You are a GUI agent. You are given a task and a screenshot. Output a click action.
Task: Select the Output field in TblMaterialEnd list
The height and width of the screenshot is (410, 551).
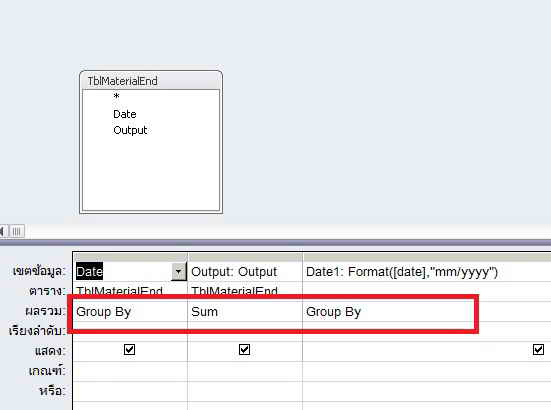click(x=130, y=130)
